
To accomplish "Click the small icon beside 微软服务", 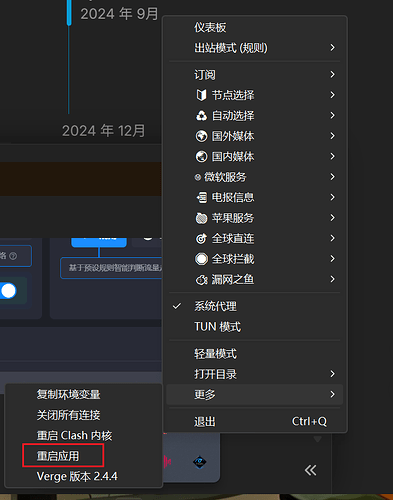I will (198, 177).
